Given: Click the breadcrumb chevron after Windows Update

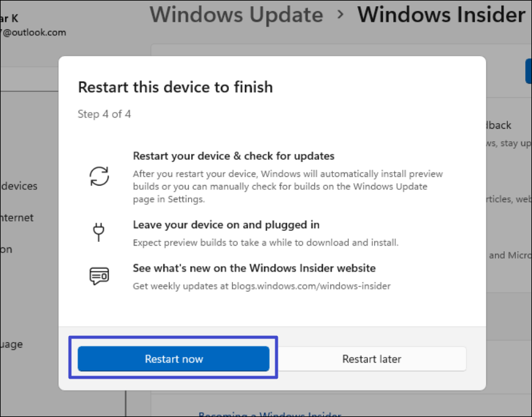Looking at the screenshot, I should coord(340,15).
